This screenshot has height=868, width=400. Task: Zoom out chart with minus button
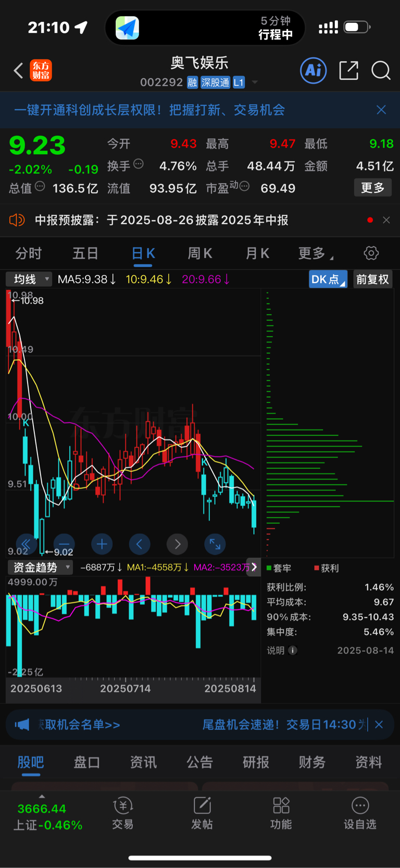tap(64, 544)
